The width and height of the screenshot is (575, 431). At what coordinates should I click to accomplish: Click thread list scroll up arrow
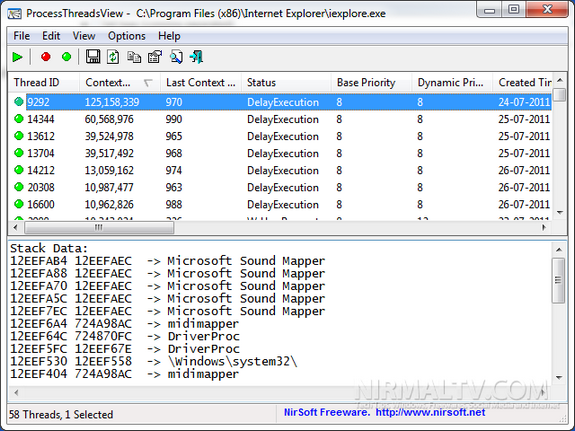coord(560,80)
